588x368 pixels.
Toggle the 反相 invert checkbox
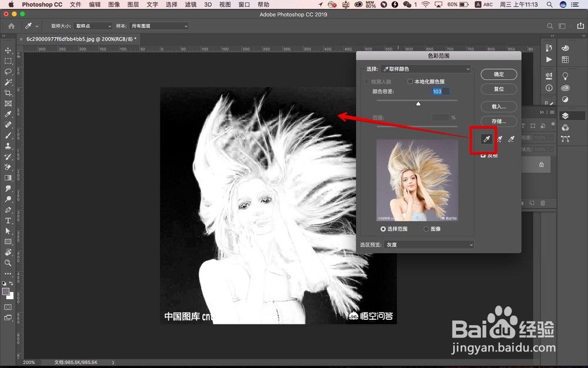pos(483,155)
